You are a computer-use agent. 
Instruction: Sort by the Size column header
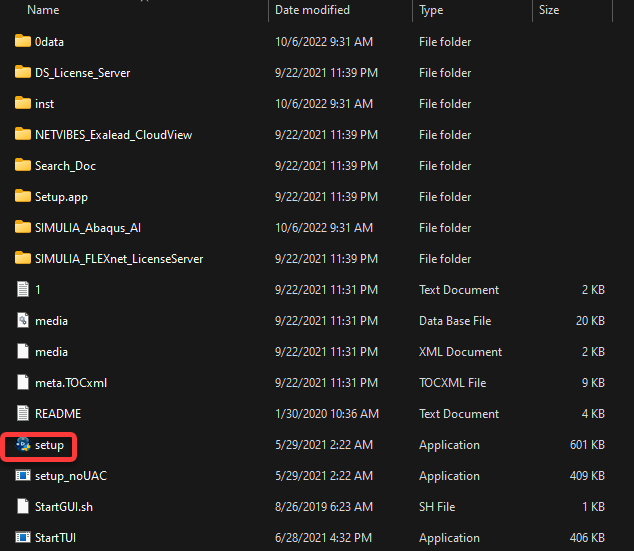pyautogui.click(x=549, y=10)
